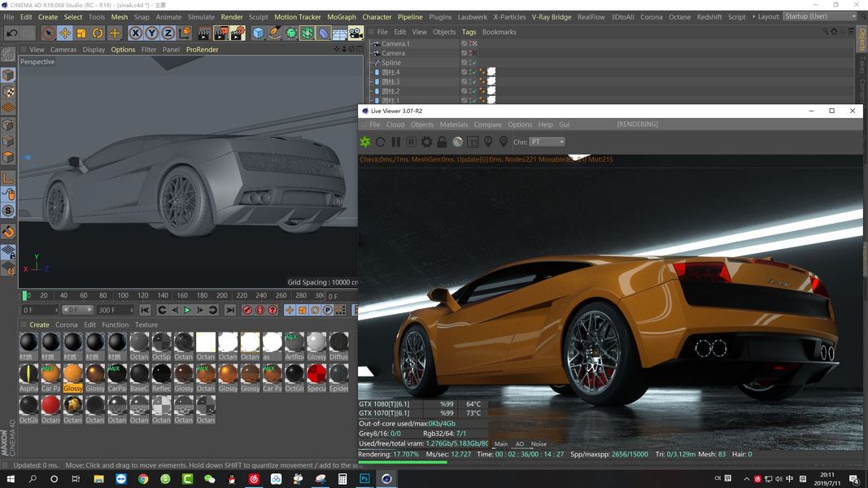Open the Tags menu in Object Manager
Image resolution: width=868 pixels, height=488 pixels.
tap(469, 32)
